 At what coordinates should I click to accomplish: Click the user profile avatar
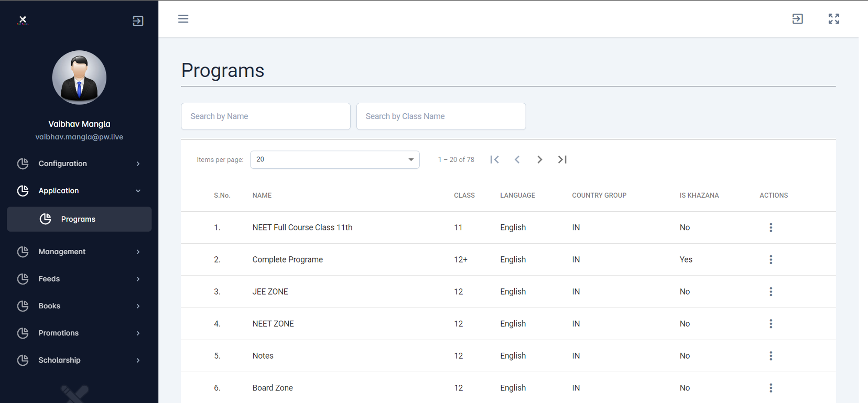tap(79, 78)
